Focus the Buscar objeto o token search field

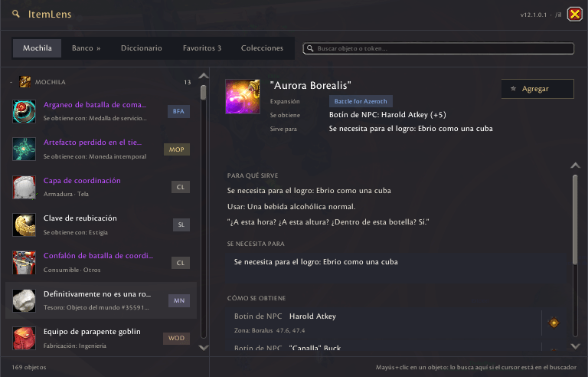click(x=439, y=48)
